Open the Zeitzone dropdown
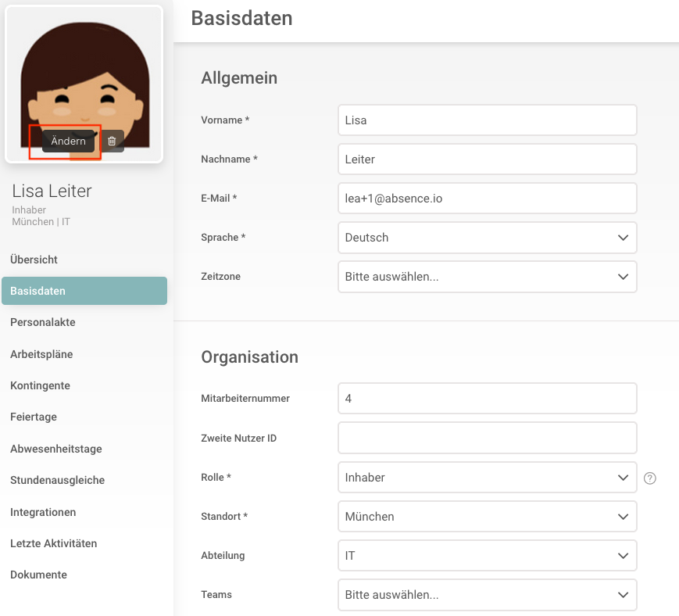Viewport: 679px width, 616px height. (x=487, y=277)
